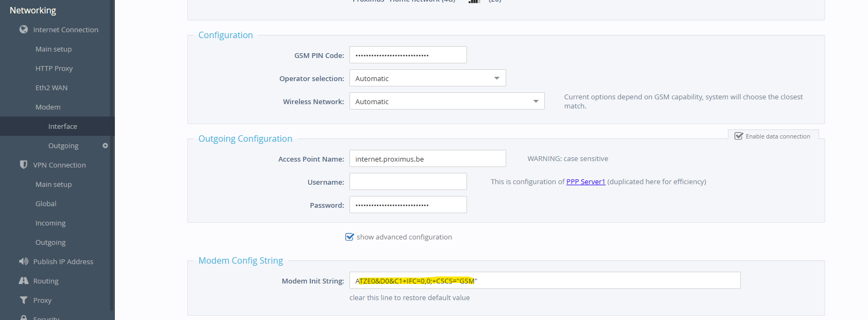Open the PPP Server1 link
Viewport: 868px width, 320px height.
click(x=585, y=182)
